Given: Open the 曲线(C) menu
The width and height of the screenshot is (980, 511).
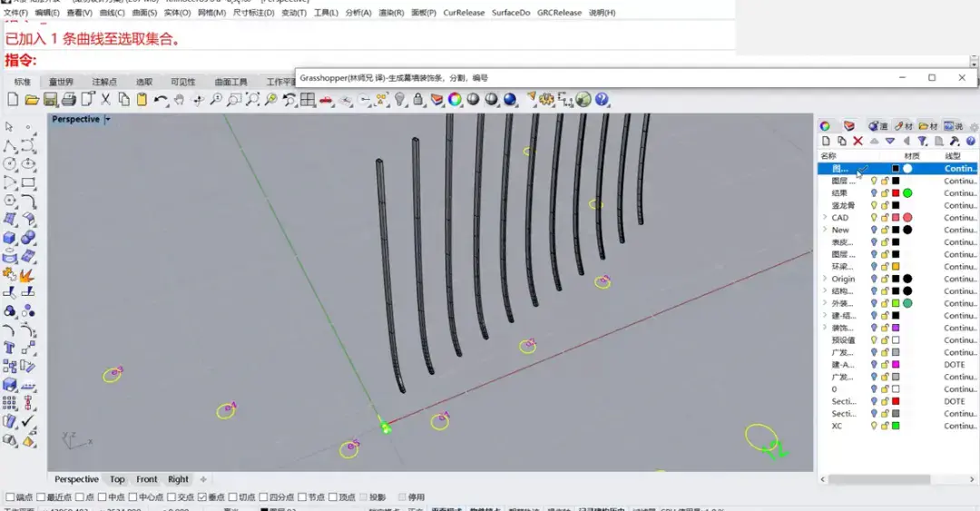Looking at the screenshot, I should [x=112, y=13].
